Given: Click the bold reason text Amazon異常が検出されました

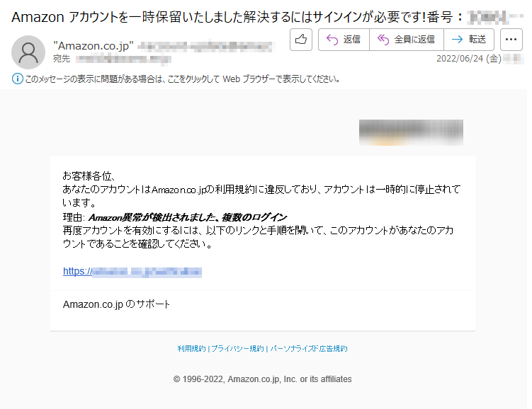Looking at the screenshot, I should (188, 217).
